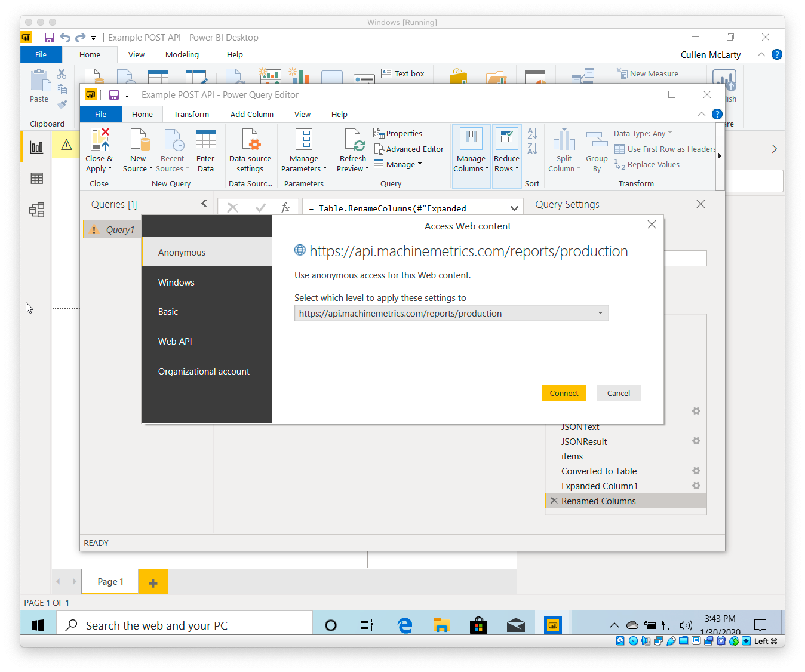Open the URL level dropdown
Screen dimensions: 805x672
pyautogui.click(x=451, y=313)
